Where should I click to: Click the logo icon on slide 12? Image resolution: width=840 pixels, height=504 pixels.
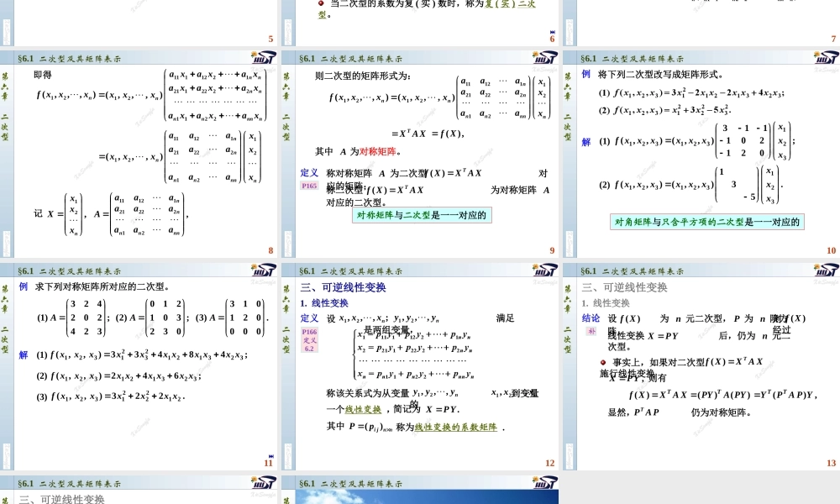coord(544,270)
